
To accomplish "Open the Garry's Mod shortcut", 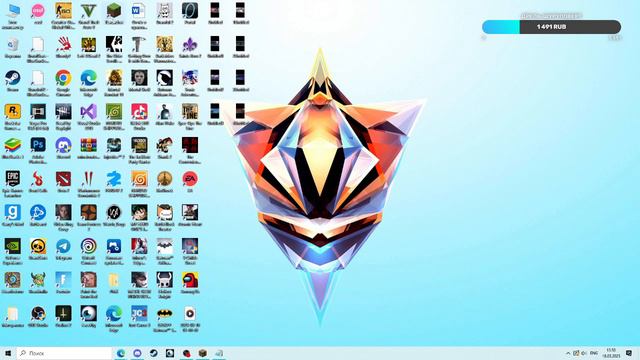I will pyautogui.click(x=13, y=213).
